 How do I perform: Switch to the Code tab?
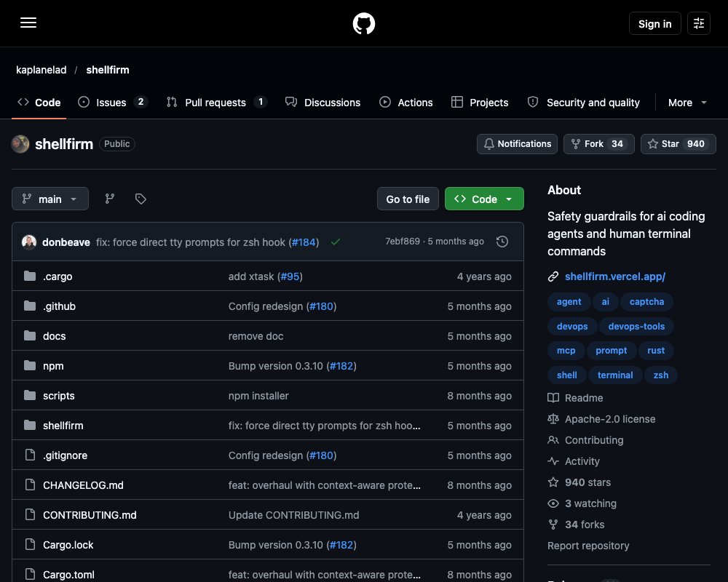(x=39, y=103)
